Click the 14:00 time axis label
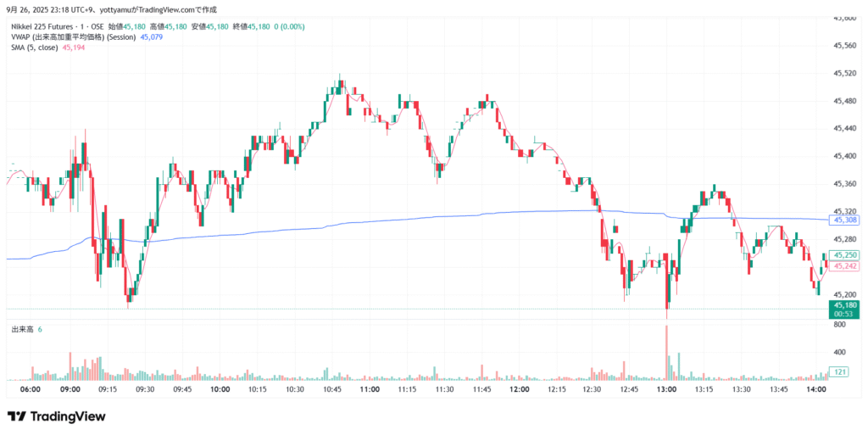The image size is (868, 435). click(x=816, y=389)
